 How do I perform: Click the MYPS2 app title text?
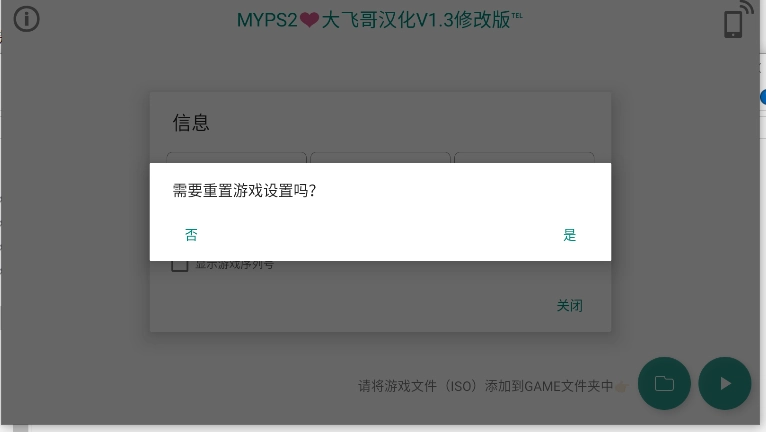pyautogui.click(x=380, y=20)
